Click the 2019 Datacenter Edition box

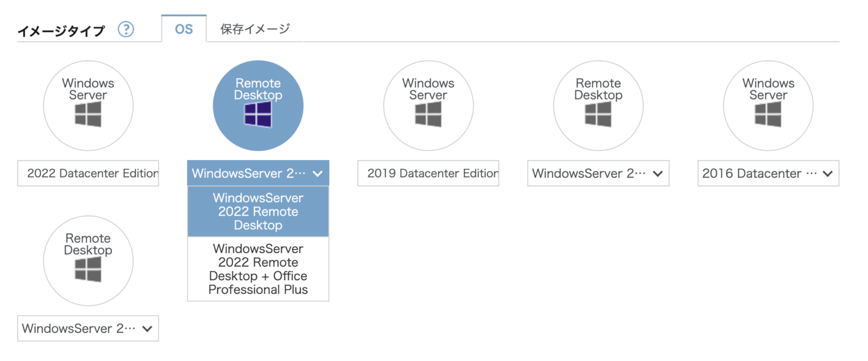pyautogui.click(x=428, y=173)
